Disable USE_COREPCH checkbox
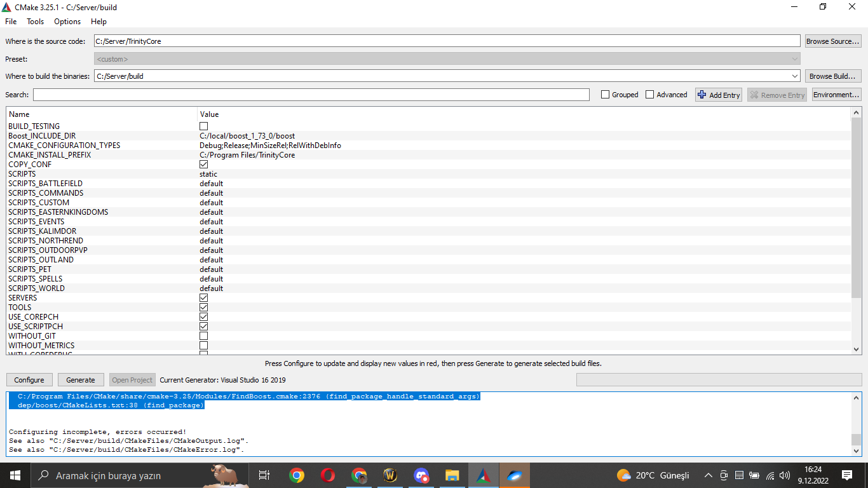 click(204, 317)
